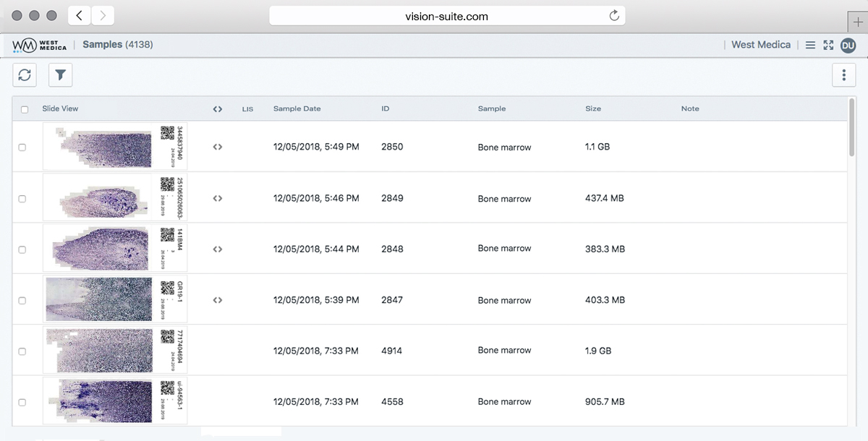
Task: Open slide thumbnail for sample 4558
Action: [115, 401]
